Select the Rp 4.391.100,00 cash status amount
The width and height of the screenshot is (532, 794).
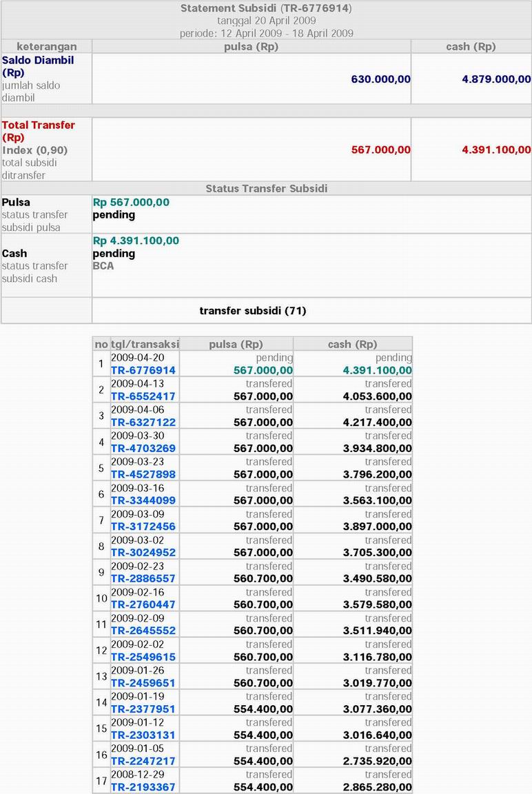(136, 241)
